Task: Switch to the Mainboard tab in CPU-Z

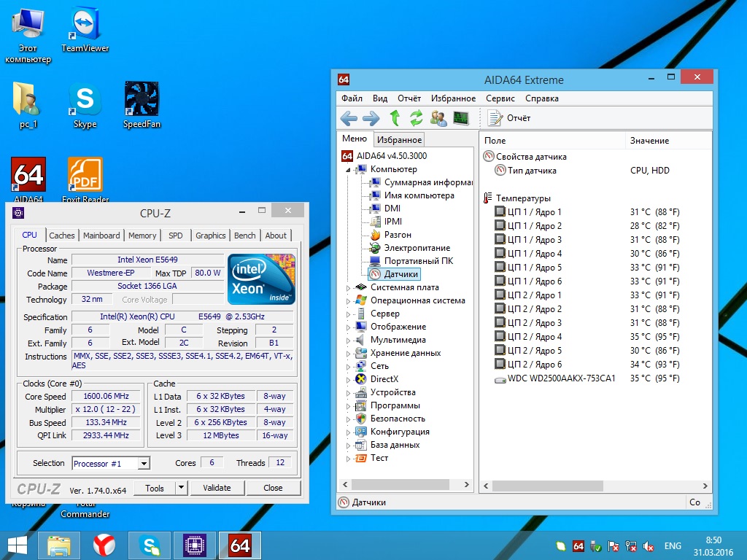Action: click(x=101, y=236)
